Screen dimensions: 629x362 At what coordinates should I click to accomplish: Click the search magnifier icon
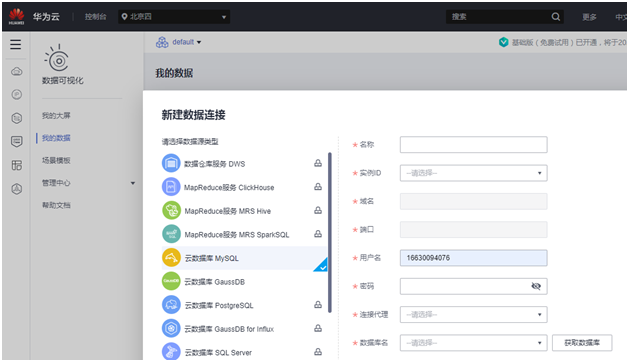[556, 17]
